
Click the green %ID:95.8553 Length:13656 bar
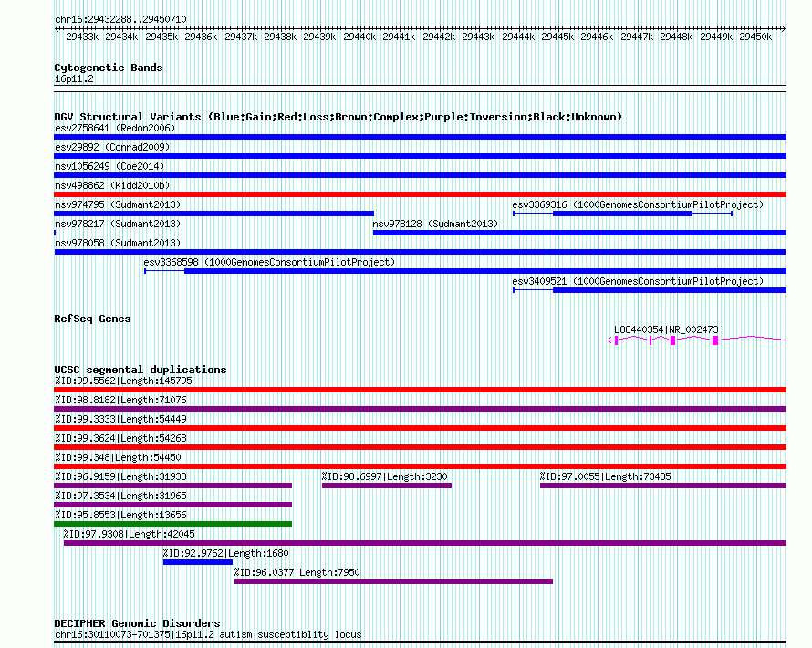point(173,524)
